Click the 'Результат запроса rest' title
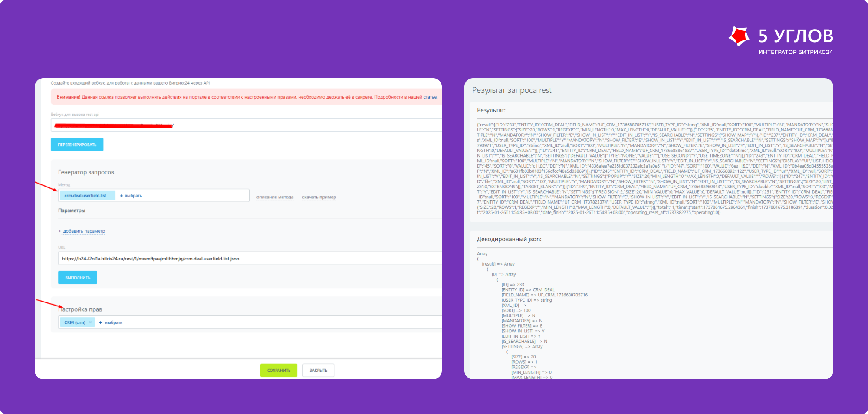 coord(512,90)
